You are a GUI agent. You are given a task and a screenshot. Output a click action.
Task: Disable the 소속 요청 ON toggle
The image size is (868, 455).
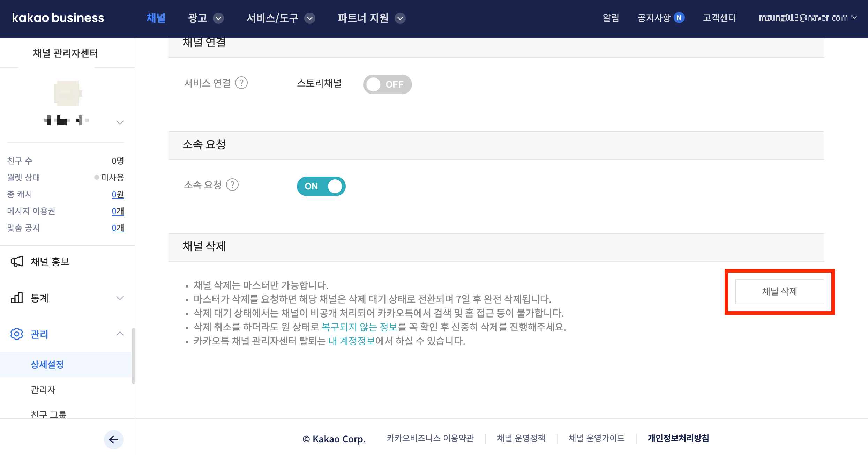321,186
